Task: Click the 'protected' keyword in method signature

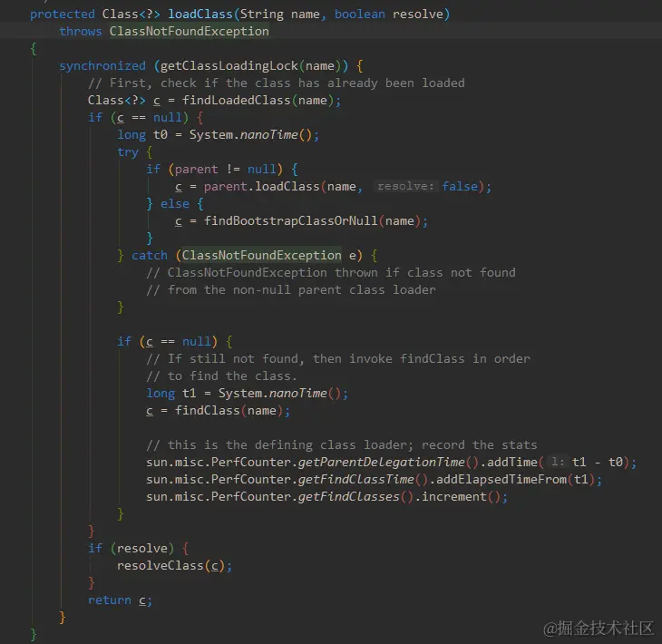Action: [63, 15]
